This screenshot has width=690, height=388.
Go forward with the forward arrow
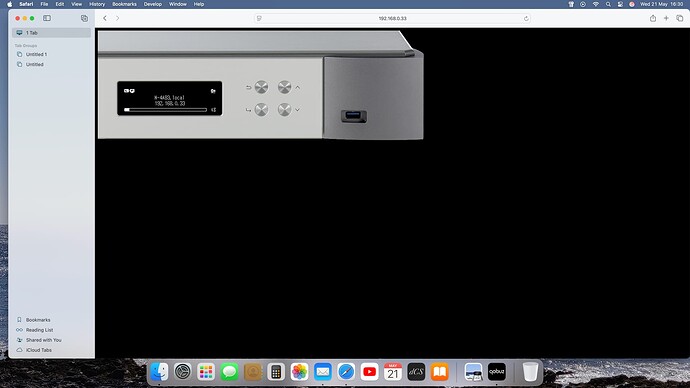pyautogui.click(x=117, y=18)
